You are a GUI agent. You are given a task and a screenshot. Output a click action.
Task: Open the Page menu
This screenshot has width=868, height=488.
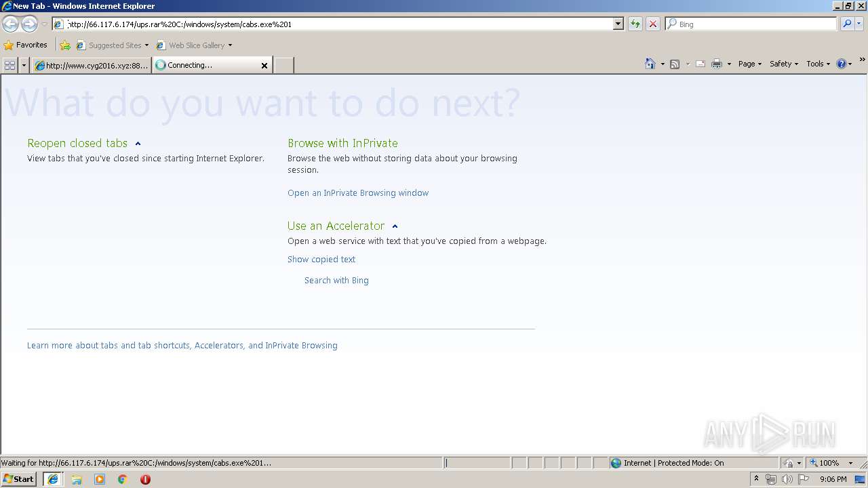click(750, 64)
